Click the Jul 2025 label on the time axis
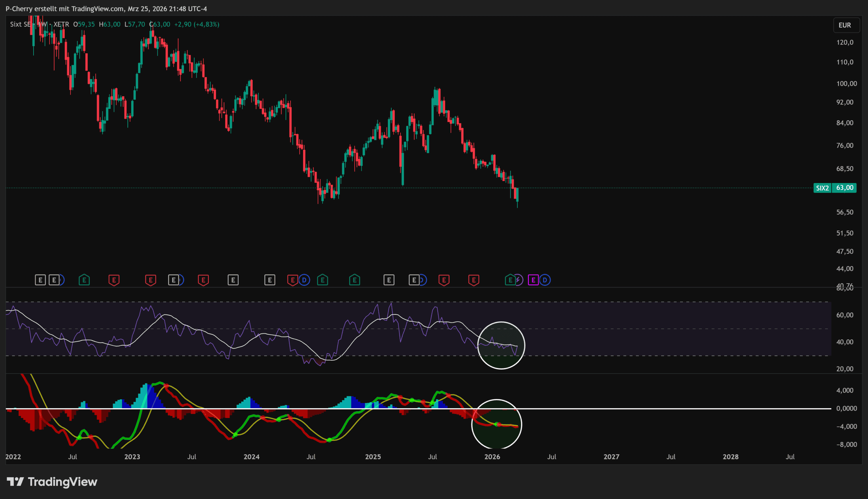Screen dimensions: 868x499 (432, 457)
